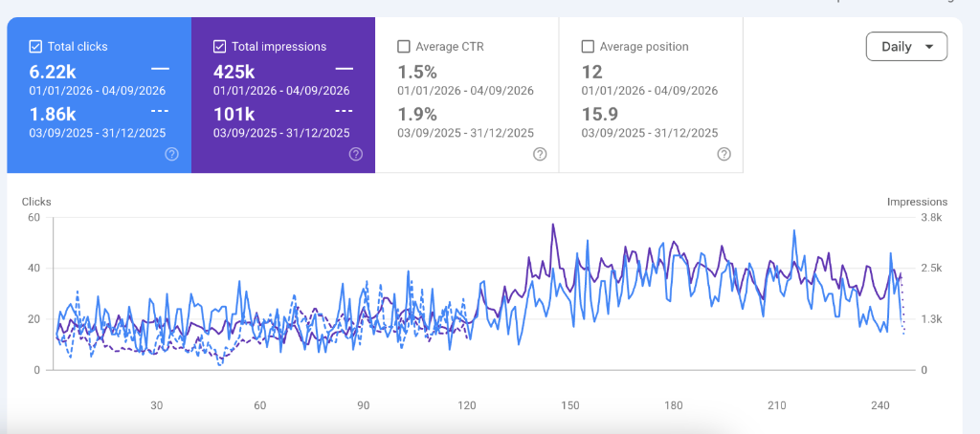
Task: Select the 425k total impressions value
Action: tap(234, 72)
